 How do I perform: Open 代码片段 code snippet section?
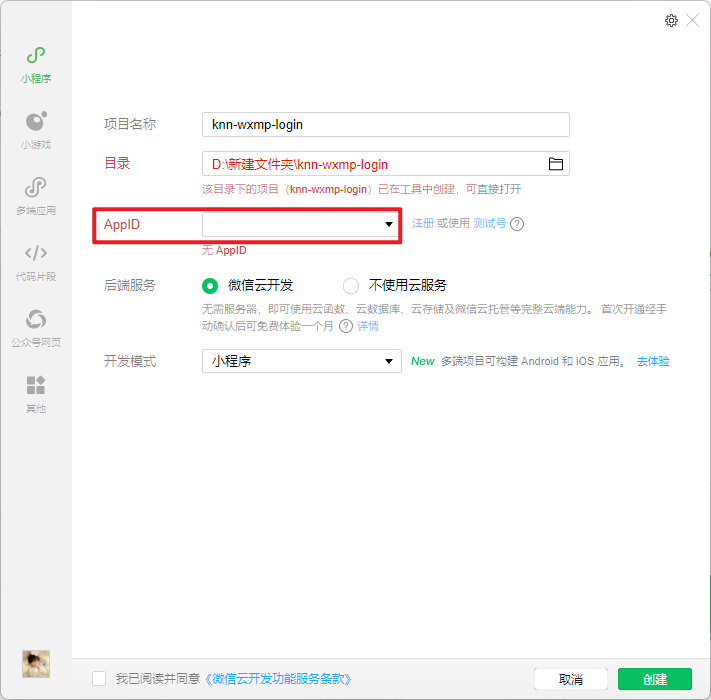[x=36, y=262]
